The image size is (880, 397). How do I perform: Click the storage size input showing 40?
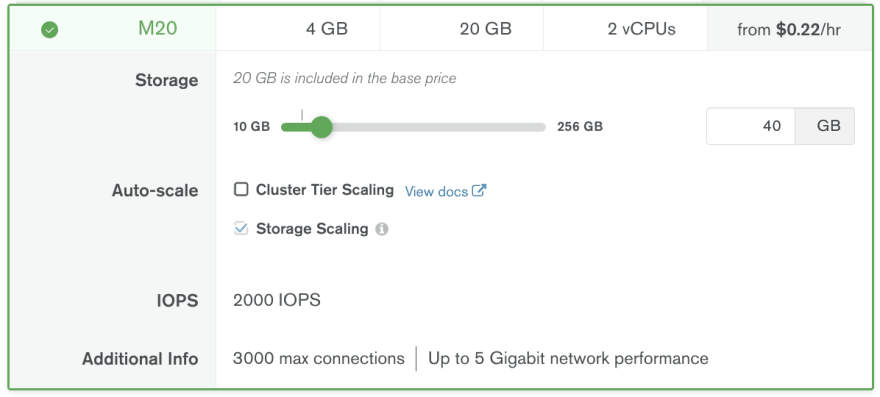click(751, 126)
